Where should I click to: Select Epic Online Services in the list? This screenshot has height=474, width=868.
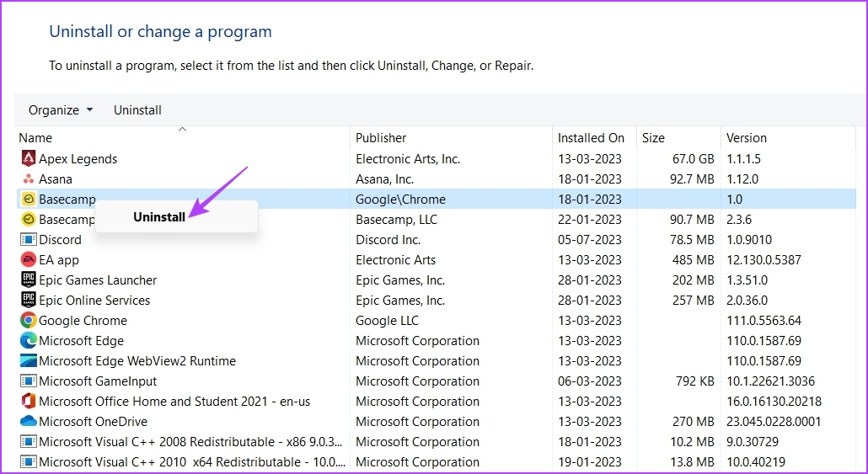point(94,301)
